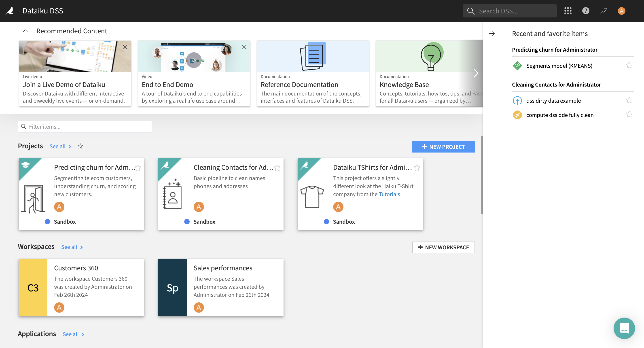Screen dimensions: 644x348
Task: Favorite dss dirty data example
Action: click(x=629, y=100)
